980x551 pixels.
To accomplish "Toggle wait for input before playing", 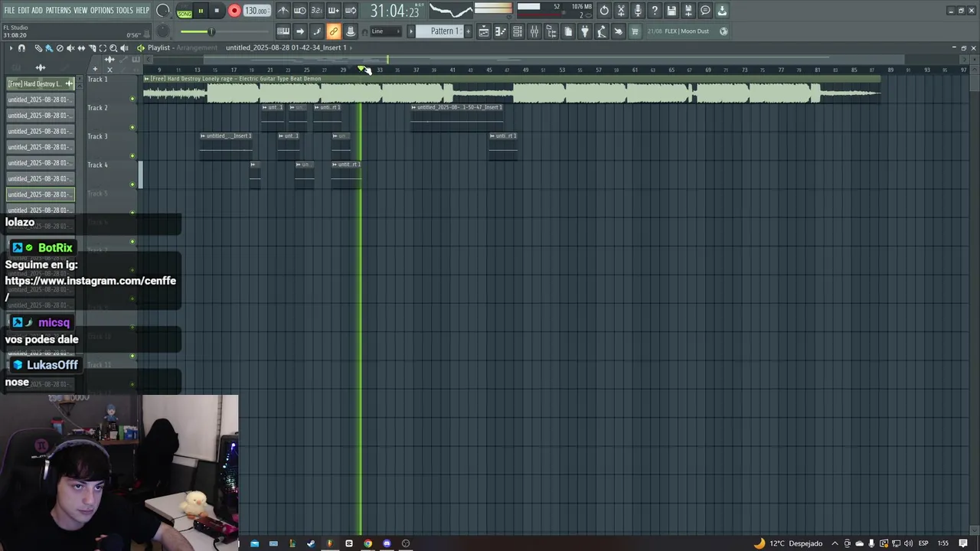I will pyautogui.click(x=299, y=11).
